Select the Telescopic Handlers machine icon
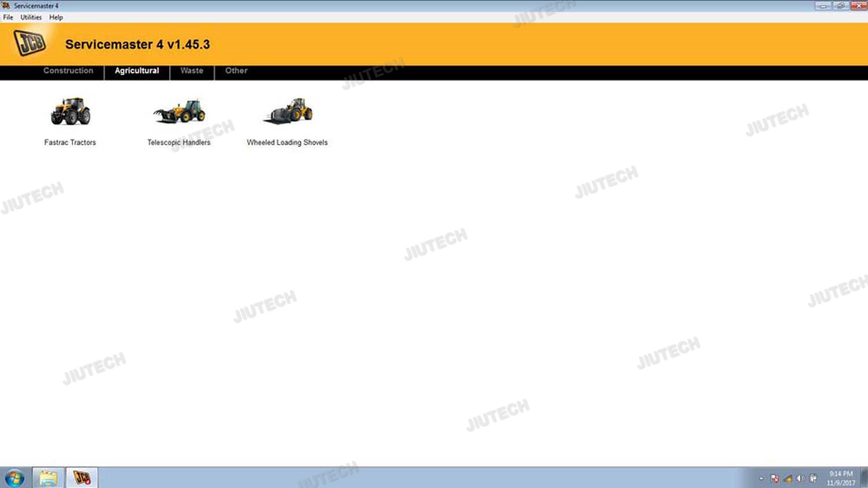 [x=179, y=112]
